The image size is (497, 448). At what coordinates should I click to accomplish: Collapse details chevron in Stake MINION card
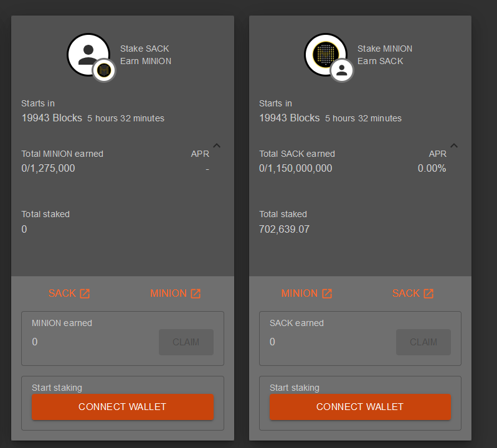(x=454, y=146)
